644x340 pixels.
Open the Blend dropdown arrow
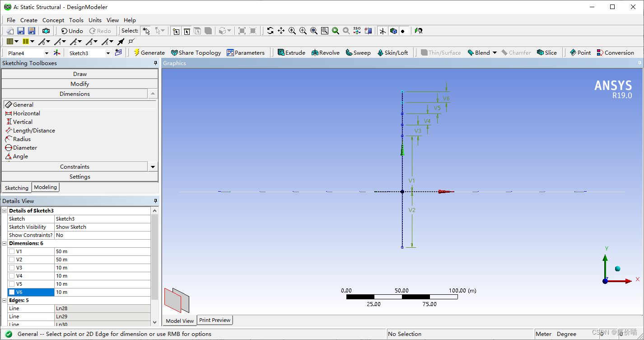point(495,53)
